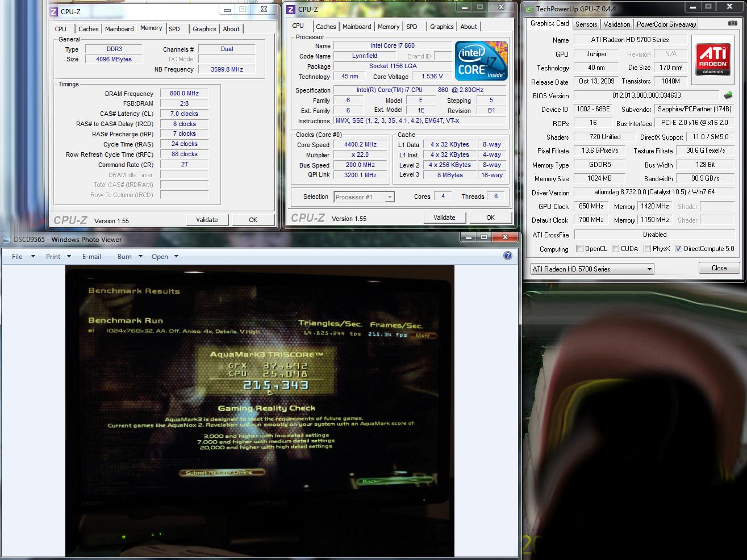Open Graphics tab in processor CPU-Z window
747x560 pixels.
(x=442, y=27)
